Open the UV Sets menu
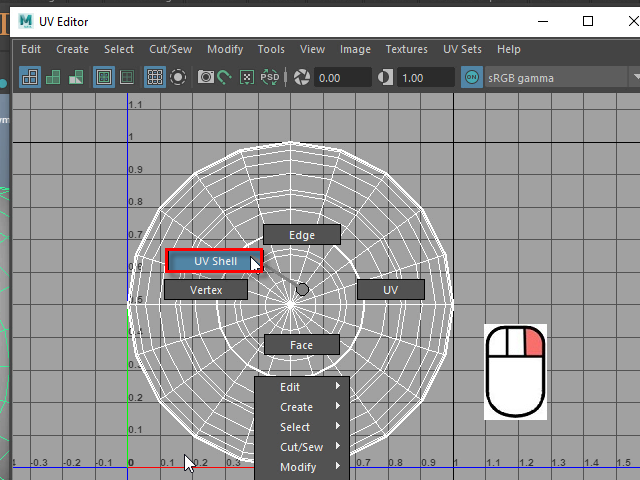 (x=462, y=49)
